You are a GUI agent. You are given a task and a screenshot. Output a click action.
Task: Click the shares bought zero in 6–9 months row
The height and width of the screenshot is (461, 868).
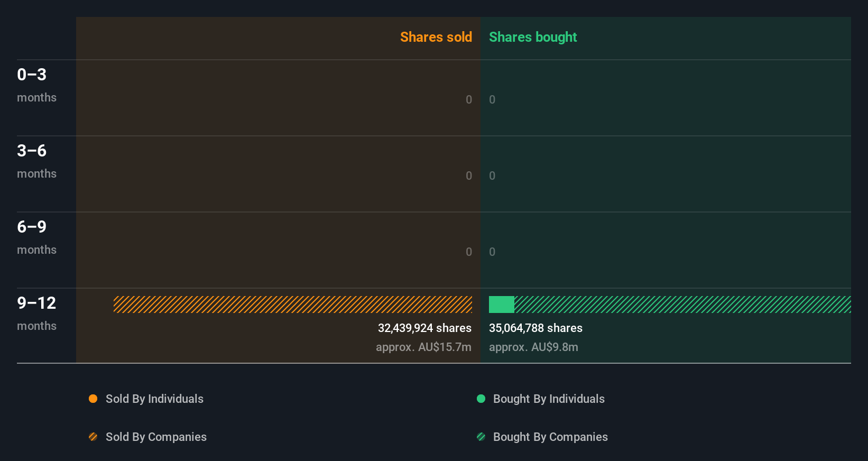[x=492, y=252]
